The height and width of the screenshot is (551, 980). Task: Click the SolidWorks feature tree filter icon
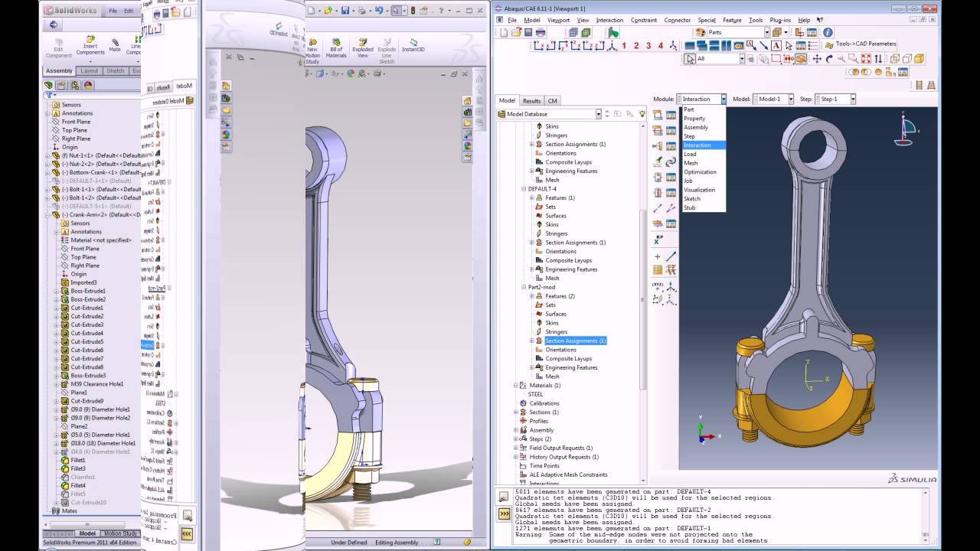[49, 95]
